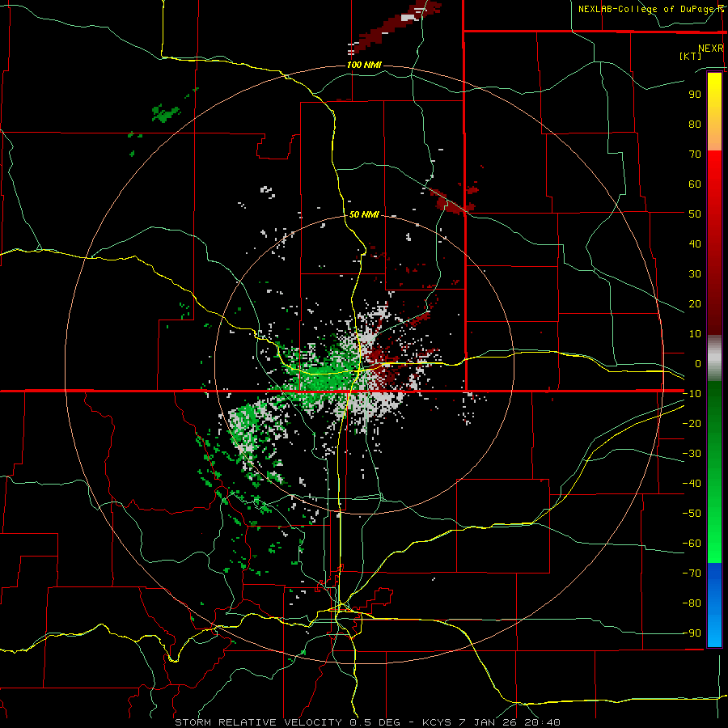Click the "50 NMI" range ring label
Image resolution: width=728 pixels, height=728 pixels.
tap(364, 214)
